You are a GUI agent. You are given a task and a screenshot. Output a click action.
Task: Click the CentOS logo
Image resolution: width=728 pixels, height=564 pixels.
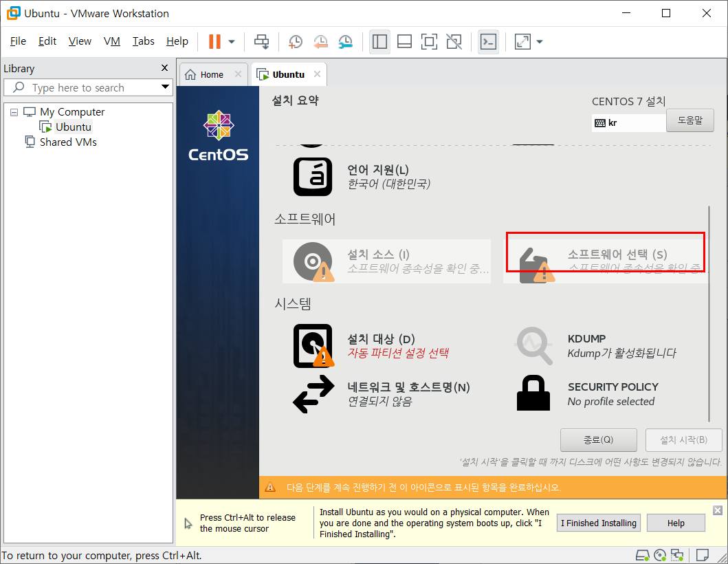(218, 135)
